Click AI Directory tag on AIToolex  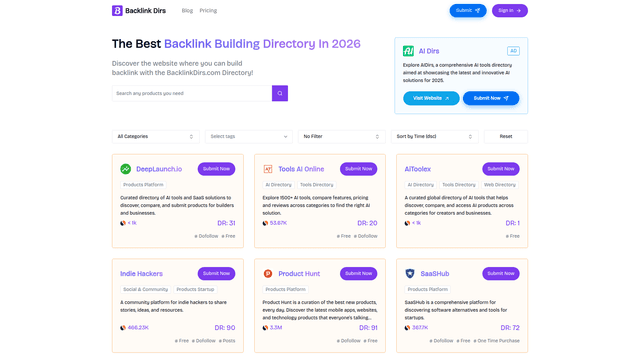(x=420, y=185)
